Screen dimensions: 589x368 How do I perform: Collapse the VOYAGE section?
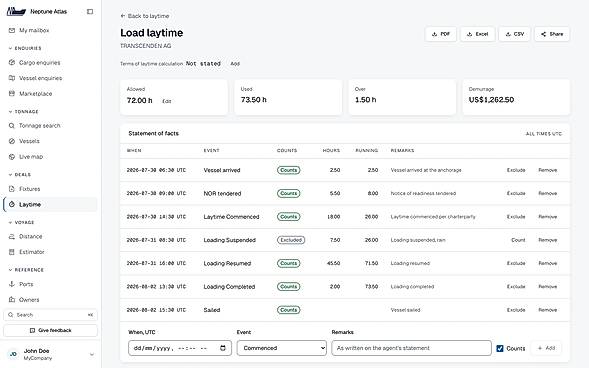tap(21, 222)
